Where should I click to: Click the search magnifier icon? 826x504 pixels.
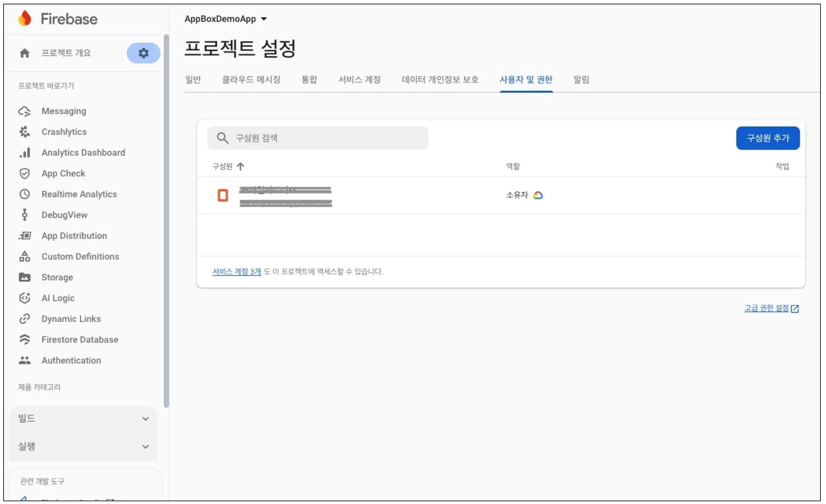(x=223, y=138)
